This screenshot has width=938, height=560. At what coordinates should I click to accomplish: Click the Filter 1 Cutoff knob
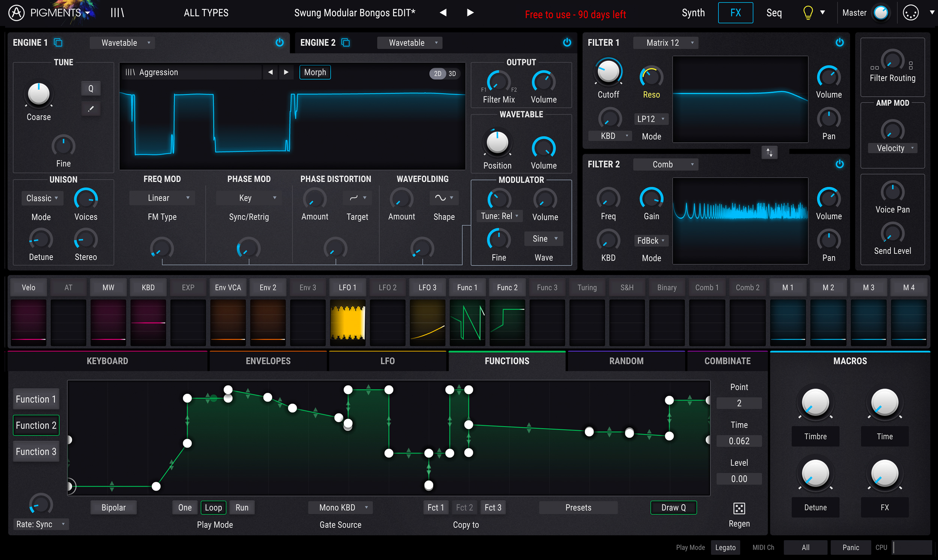click(608, 72)
